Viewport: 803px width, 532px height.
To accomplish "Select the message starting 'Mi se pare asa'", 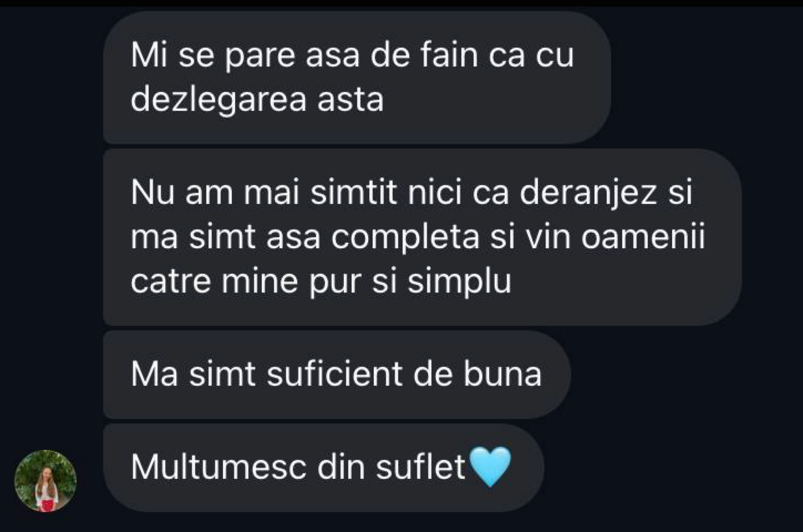I will click(x=357, y=78).
